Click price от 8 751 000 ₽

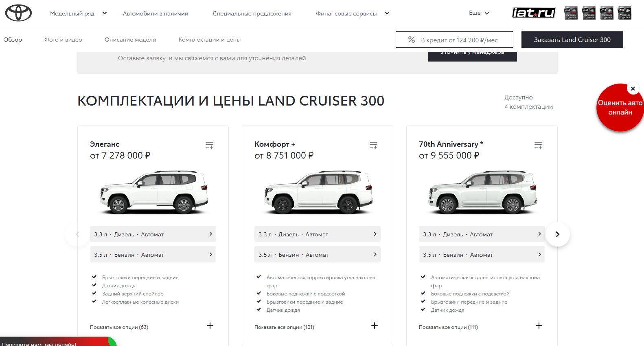click(284, 155)
